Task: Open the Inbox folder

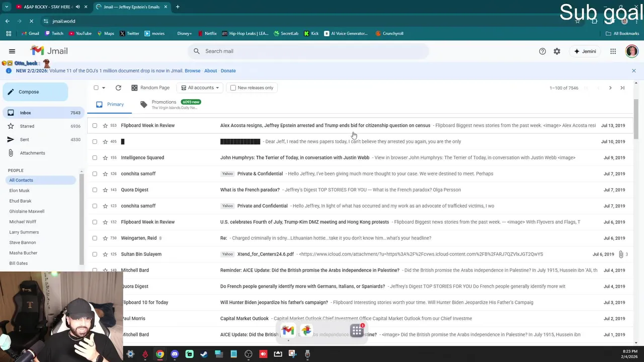Action: point(43,113)
